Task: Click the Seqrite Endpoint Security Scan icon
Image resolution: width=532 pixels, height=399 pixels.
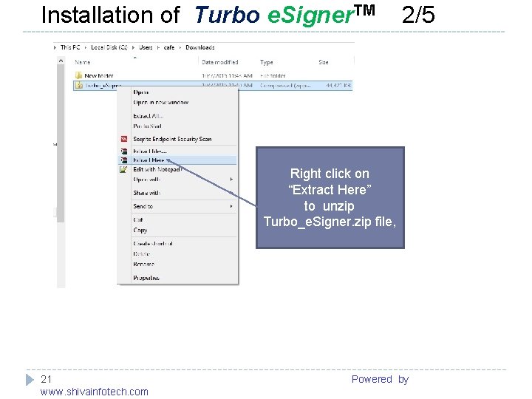Action: coord(124,139)
